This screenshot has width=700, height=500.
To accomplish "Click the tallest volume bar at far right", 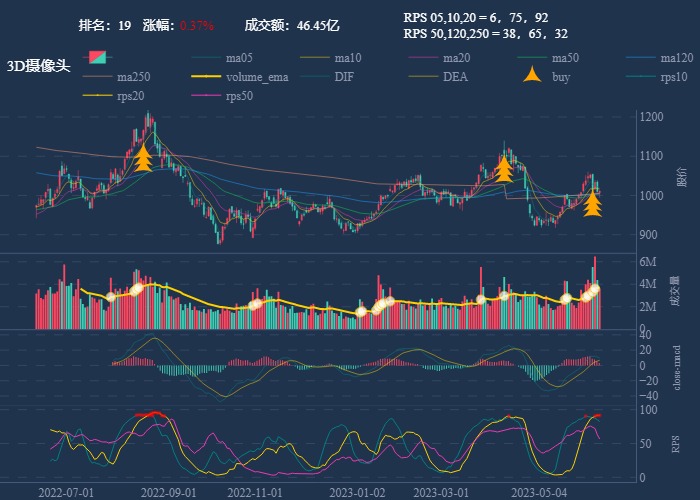I will coord(595,292).
